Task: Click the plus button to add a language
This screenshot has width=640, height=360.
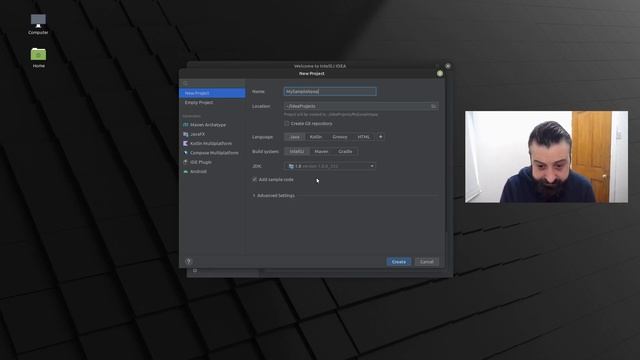Action: (x=380, y=137)
